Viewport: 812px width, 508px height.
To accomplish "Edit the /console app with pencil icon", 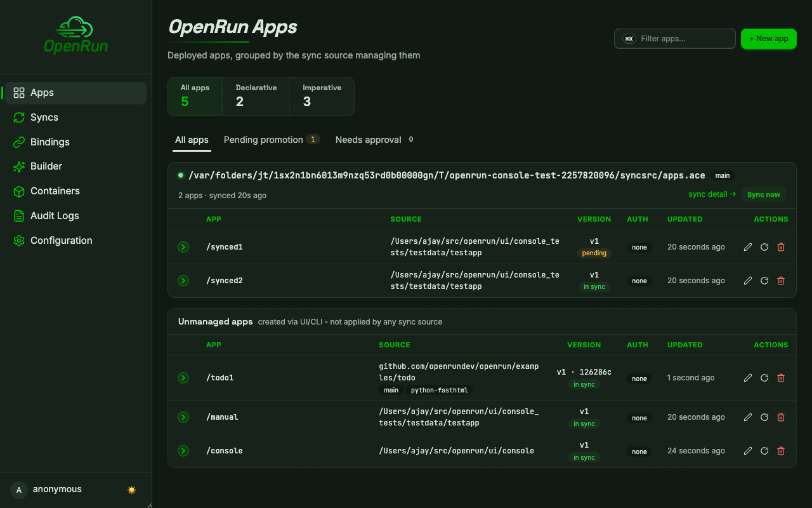I will 748,451.
